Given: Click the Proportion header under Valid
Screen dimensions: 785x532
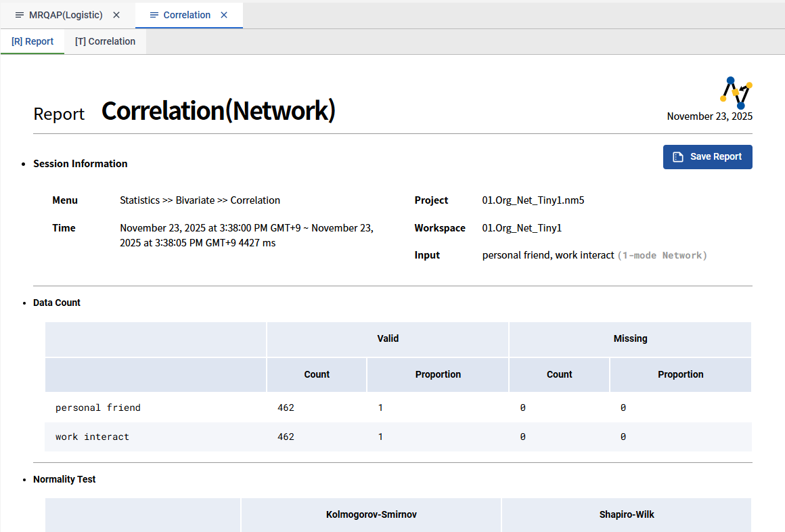Looking at the screenshot, I should pyautogui.click(x=438, y=375).
